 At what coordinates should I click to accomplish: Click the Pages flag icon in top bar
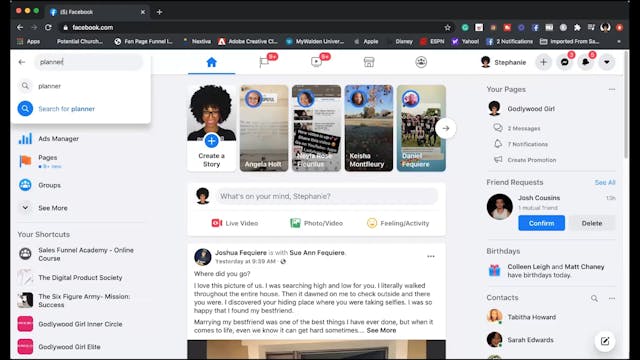coord(264,62)
